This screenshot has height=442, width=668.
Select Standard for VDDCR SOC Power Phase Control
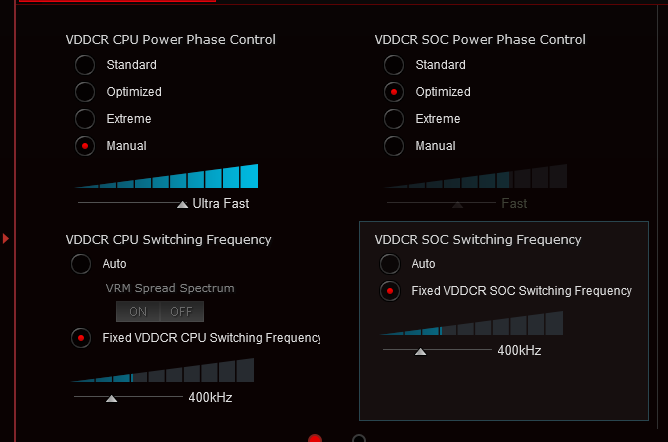click(395, 65)
